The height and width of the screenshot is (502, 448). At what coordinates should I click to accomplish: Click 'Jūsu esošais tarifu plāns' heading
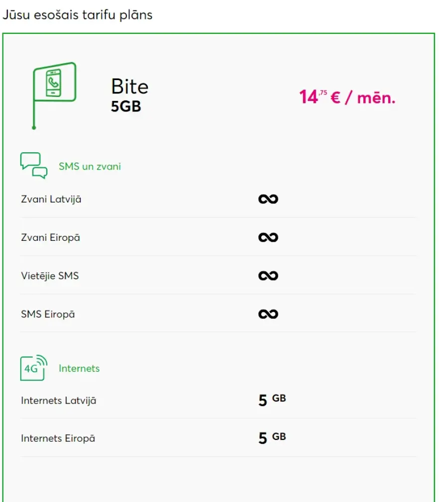click(x=78, y=15)
